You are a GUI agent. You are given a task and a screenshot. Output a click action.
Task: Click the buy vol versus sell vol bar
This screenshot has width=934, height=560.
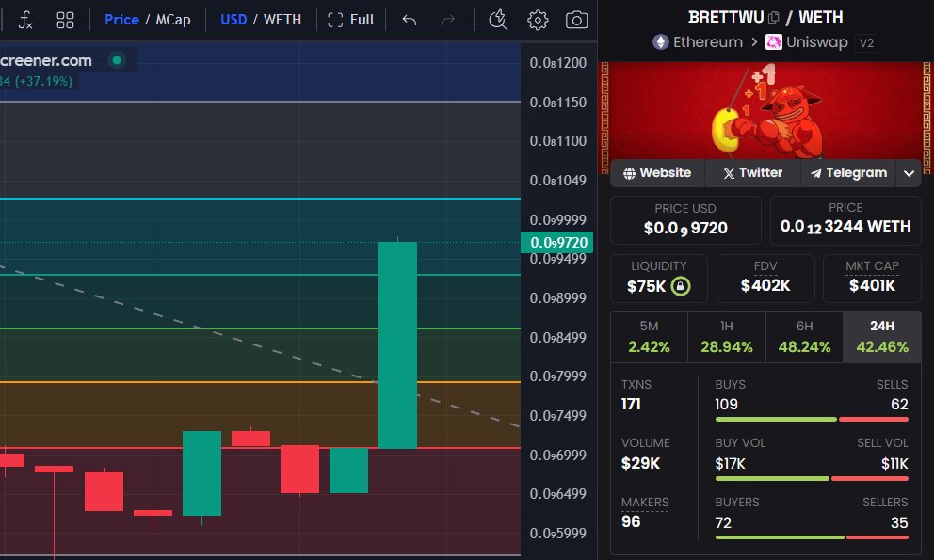tap(812, 478)
